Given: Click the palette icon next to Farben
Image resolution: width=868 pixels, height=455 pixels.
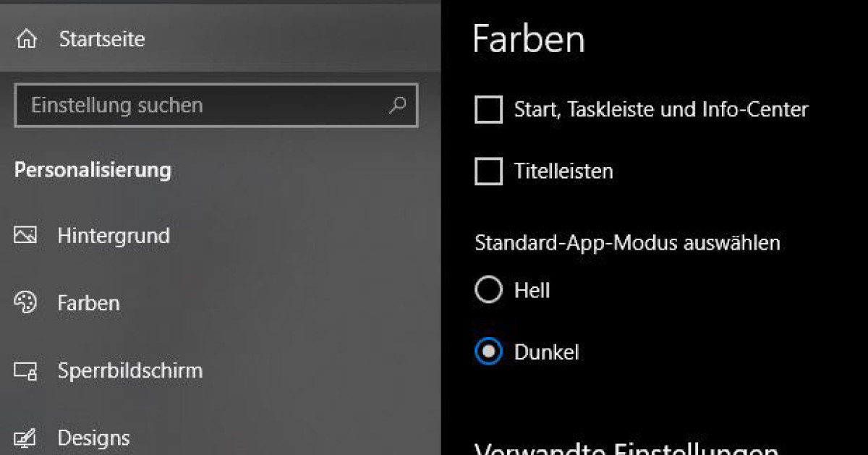Looking at the screenshot, I should click(25, 303).
